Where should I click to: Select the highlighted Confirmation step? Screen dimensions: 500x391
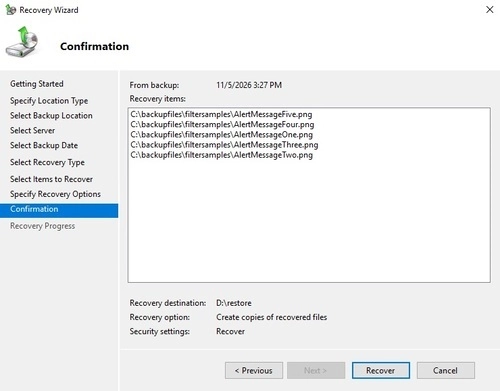[59, 210]
